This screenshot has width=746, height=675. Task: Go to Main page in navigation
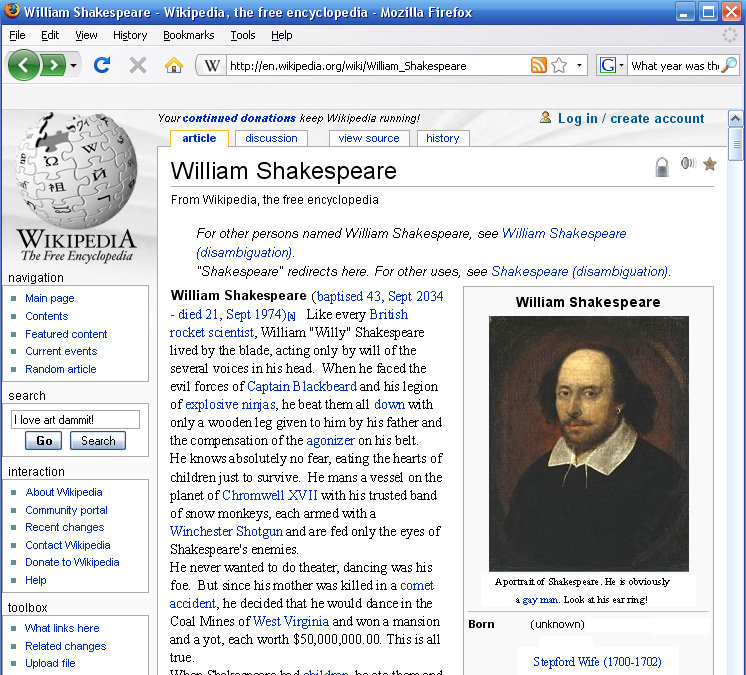pyautogui.click(x=49, y=298)
